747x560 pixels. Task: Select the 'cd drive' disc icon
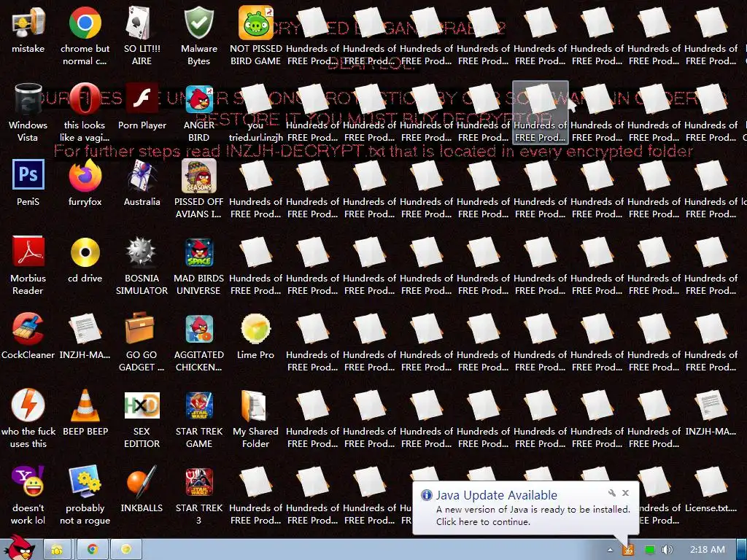(85, 252)
